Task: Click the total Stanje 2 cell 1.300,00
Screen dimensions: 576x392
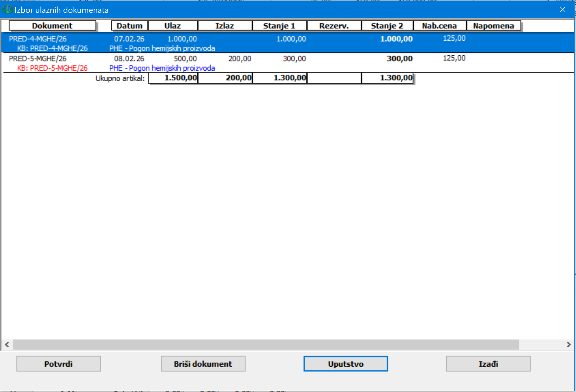Action: pyautogui.click(x=387, y=78)
